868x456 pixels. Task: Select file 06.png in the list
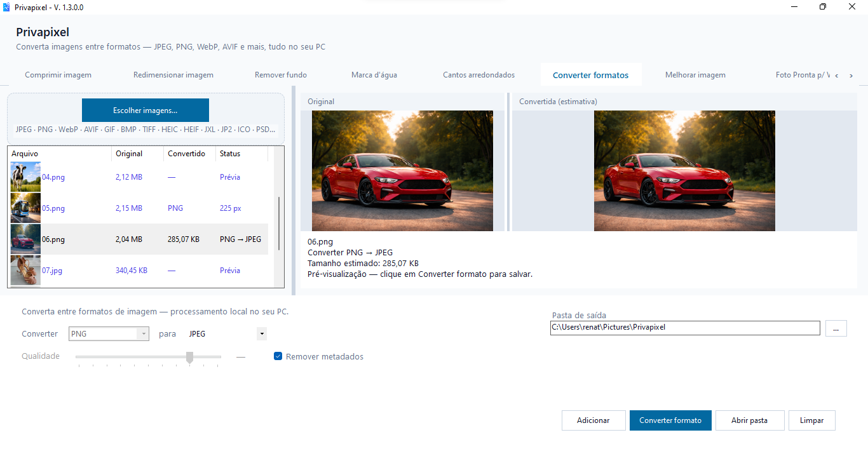click(139, 239)
